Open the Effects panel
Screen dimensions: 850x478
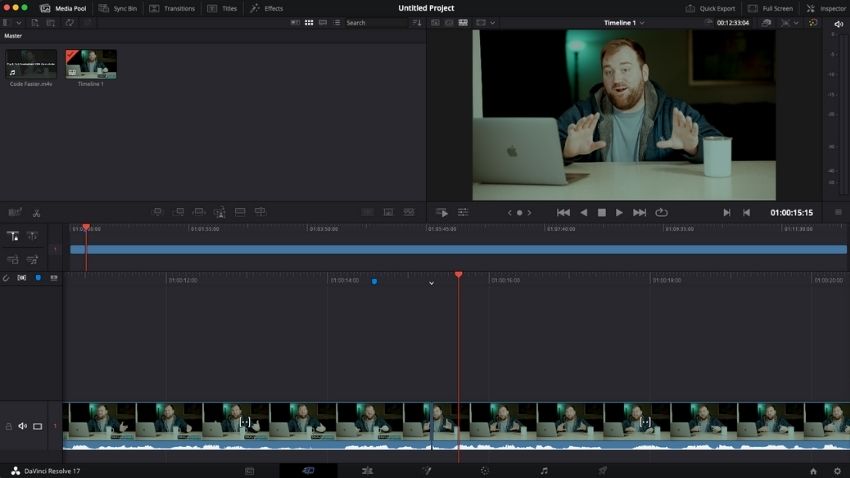coord(266,8)
